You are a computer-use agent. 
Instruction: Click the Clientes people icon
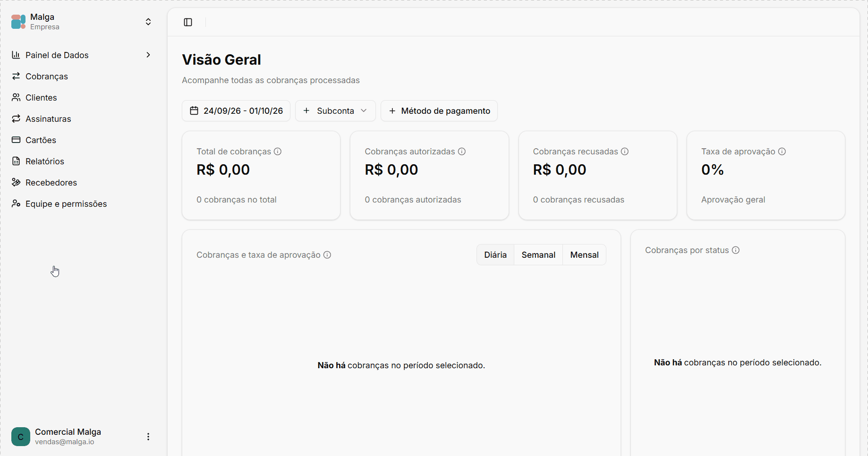pyautogui.click(x=16, y=97)
